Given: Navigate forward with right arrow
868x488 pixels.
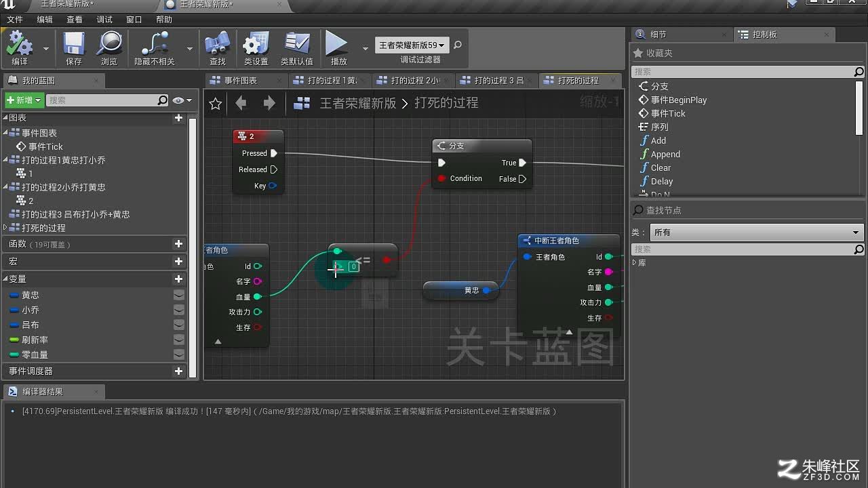Looking at the screenshot, I should click(x=269, y=103).
